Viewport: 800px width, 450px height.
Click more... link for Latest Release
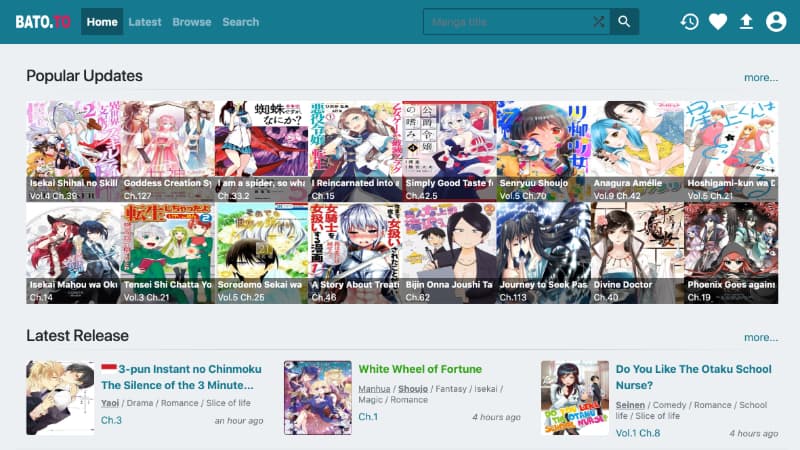coord(761,337)
